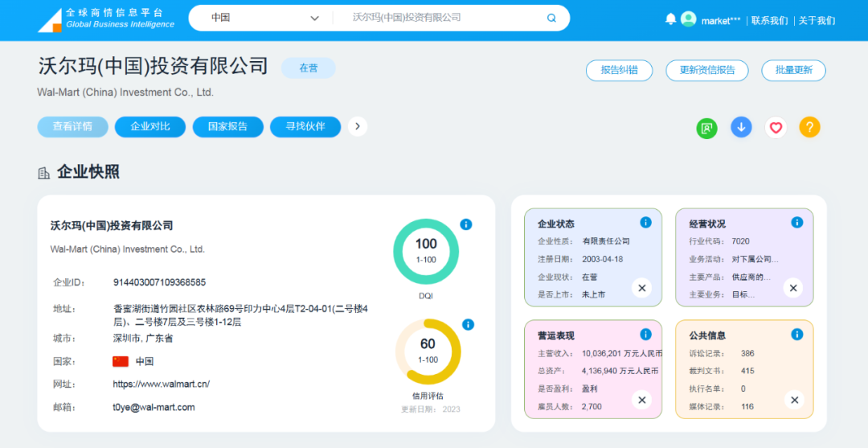The height and width of the screenshot is (448, 868).
Task: Click the DQI 100 score ring
Action: click(426, 252)
